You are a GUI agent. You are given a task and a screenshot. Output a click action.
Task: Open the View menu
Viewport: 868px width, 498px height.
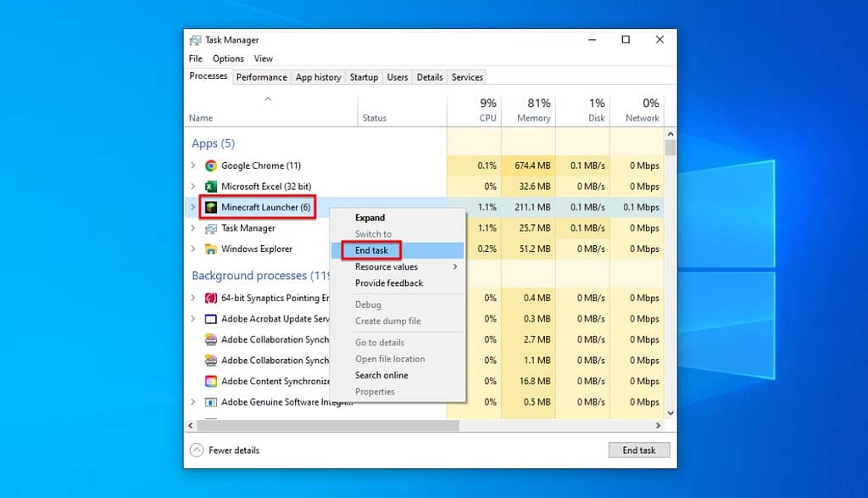coord(263,59)
